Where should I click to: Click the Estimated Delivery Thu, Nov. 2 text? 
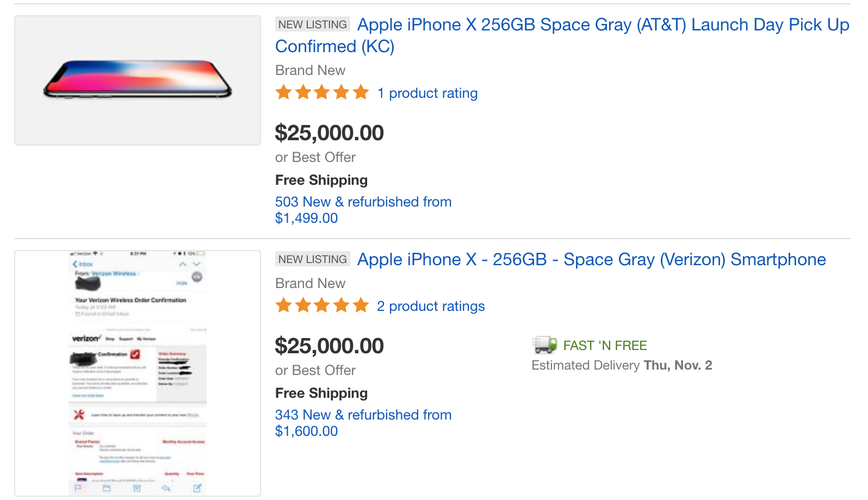(x=622, y=365)
